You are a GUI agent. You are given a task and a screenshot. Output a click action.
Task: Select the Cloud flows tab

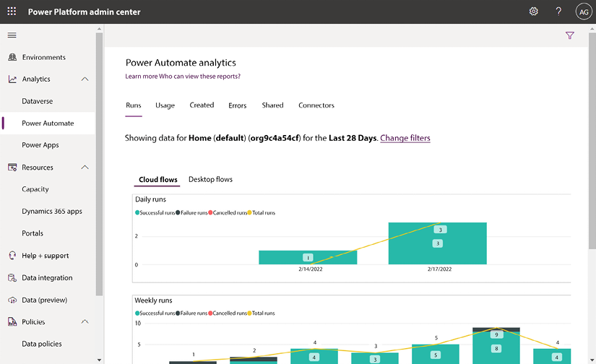coord(157,179)
